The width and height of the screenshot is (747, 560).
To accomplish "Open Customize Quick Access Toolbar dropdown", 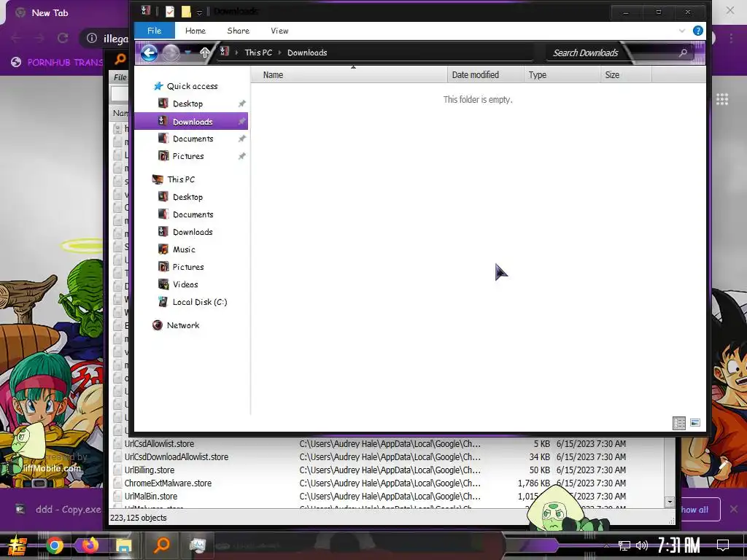I will click(x=199, y=12).
